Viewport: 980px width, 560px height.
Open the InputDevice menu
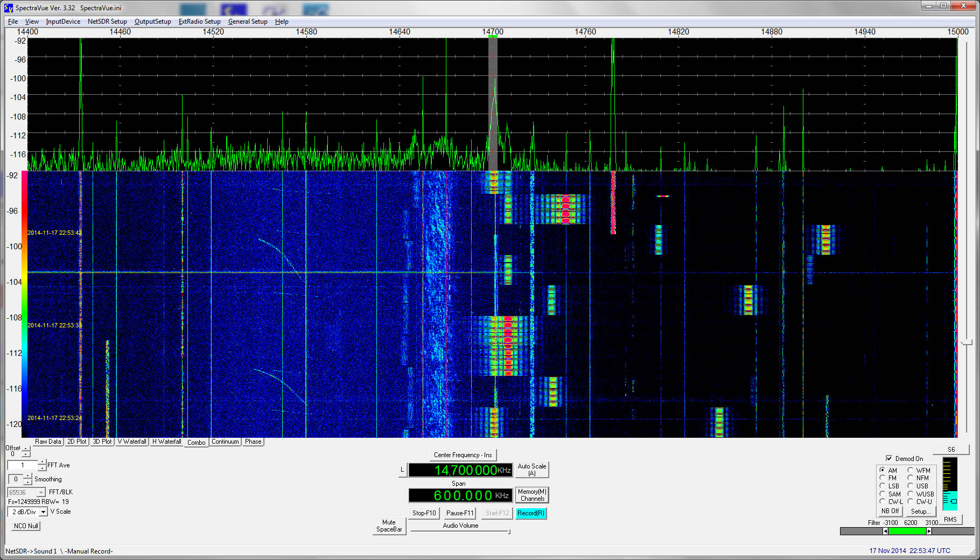[63, 22]
